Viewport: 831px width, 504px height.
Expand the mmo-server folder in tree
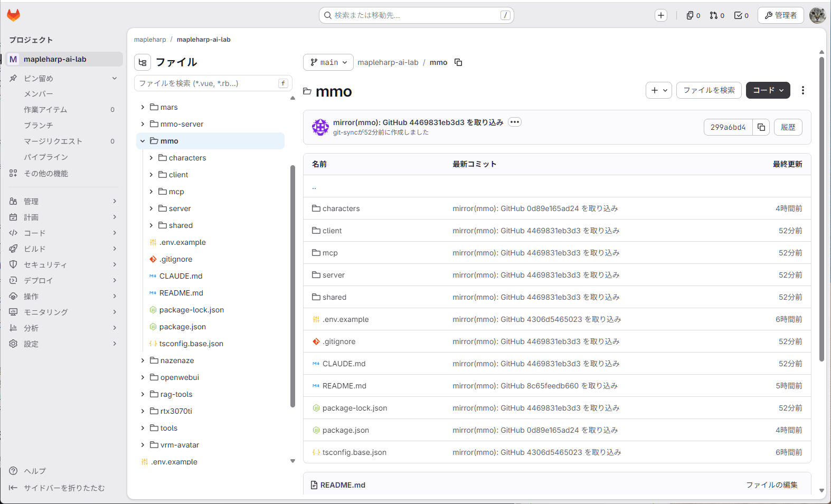[x=143, y=124]
